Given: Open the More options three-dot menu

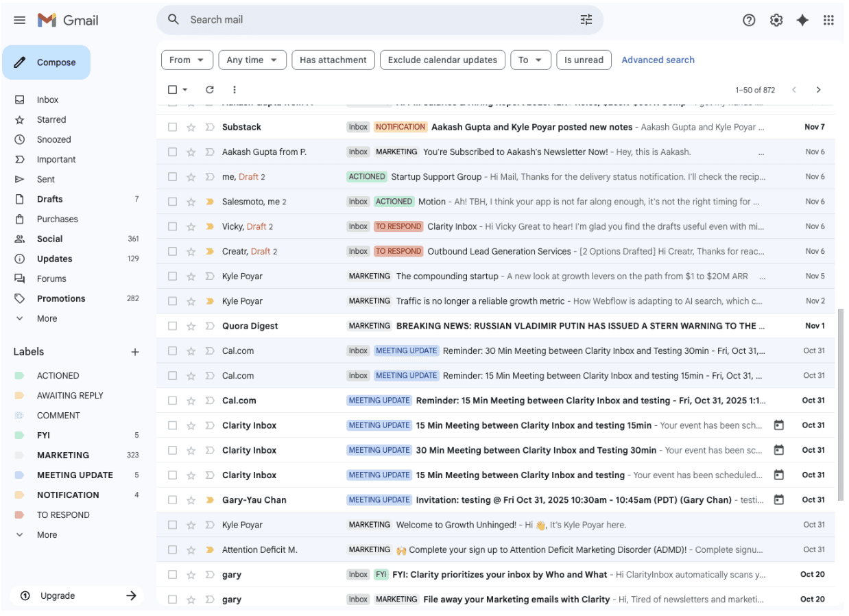Looking at the screenshot, I should pos(235,89).
